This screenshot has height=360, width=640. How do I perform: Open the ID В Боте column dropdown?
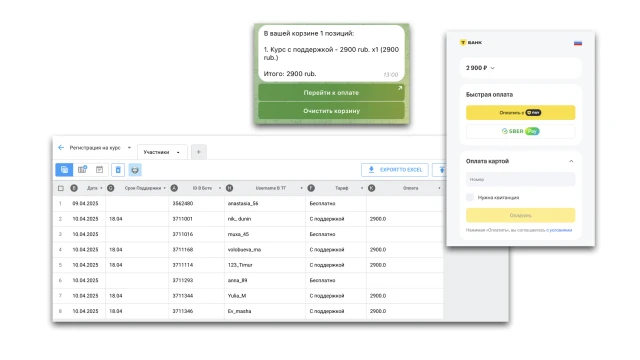pyautogui.click(x=220, y=188)
